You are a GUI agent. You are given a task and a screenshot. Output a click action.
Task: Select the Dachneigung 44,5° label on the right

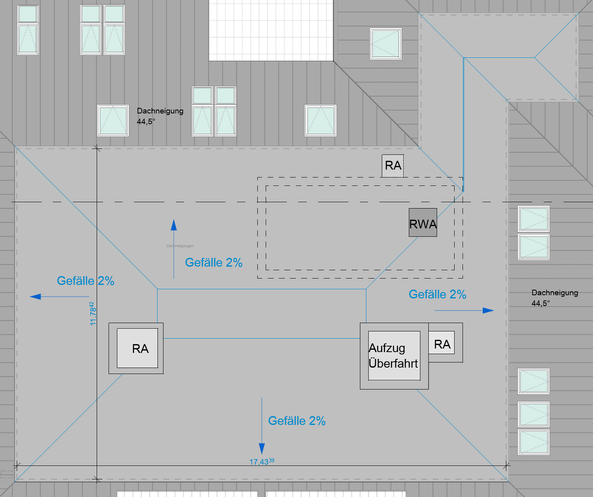pyautogui.click(x=555, y=298)
